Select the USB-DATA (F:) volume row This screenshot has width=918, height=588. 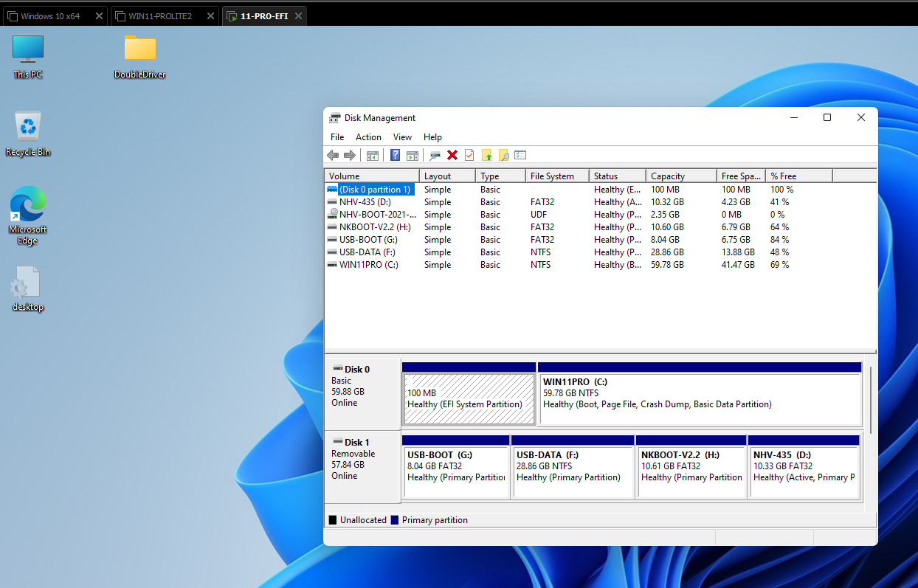pyautogui.click(x=601, y=252)
